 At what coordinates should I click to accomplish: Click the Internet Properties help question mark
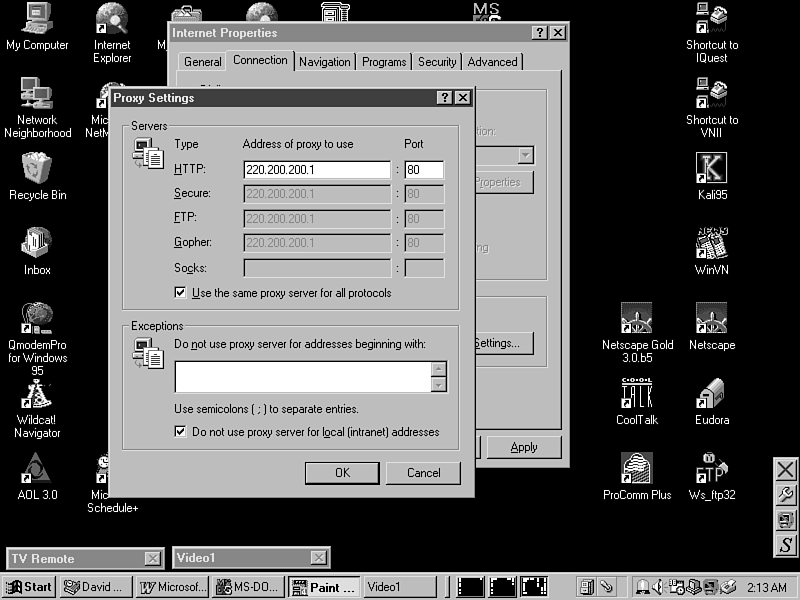[539, 33]
